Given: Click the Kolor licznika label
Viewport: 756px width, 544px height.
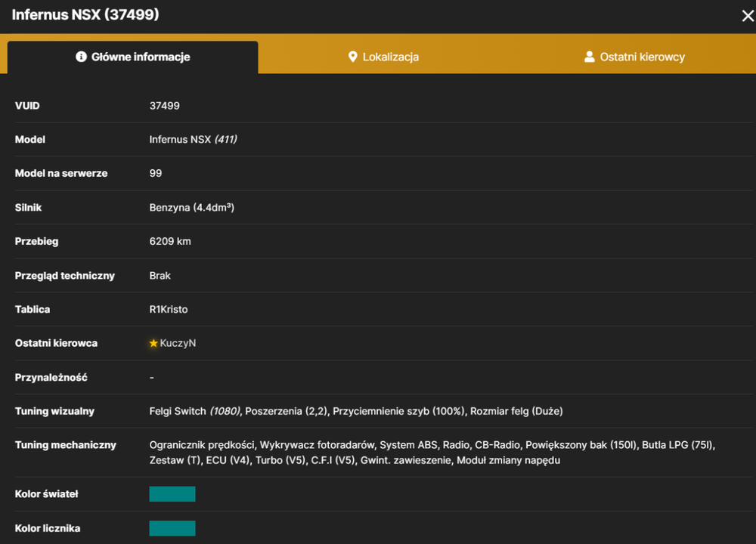Looking at the screenshot, I should tap(48, 528).
